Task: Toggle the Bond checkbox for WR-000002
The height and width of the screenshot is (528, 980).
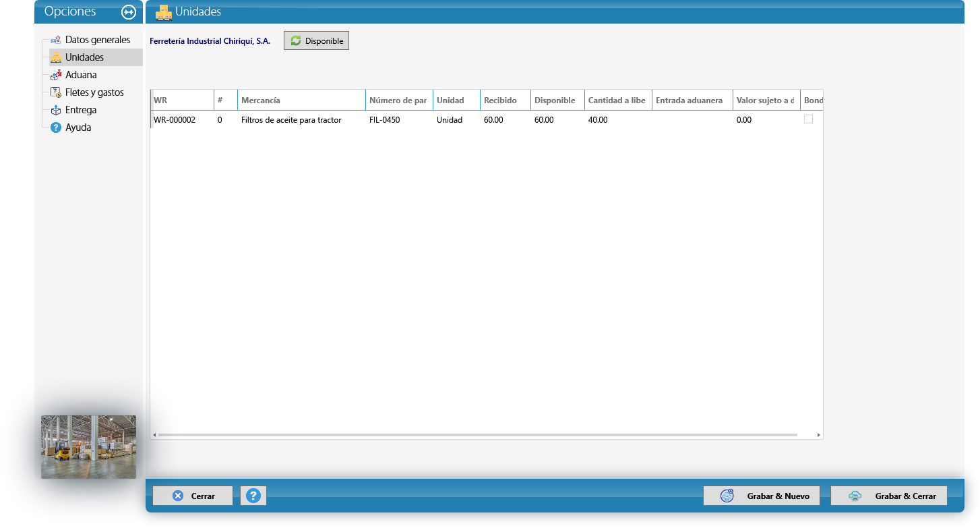Action: (808, 119)
